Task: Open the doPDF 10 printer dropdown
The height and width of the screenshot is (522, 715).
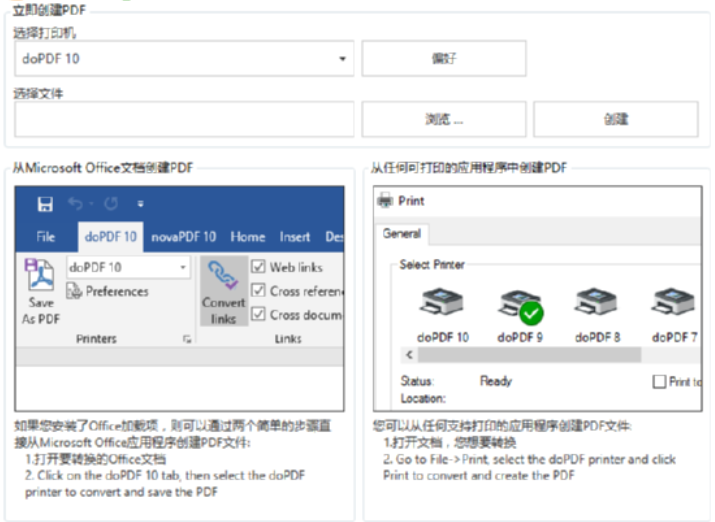Action: point(184,58)
